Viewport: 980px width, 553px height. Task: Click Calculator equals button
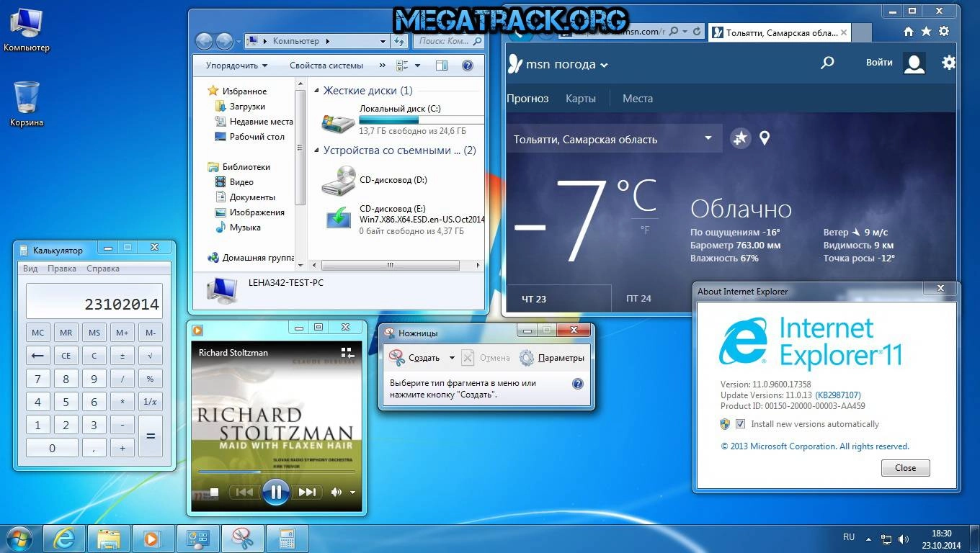tap(151, 436)
